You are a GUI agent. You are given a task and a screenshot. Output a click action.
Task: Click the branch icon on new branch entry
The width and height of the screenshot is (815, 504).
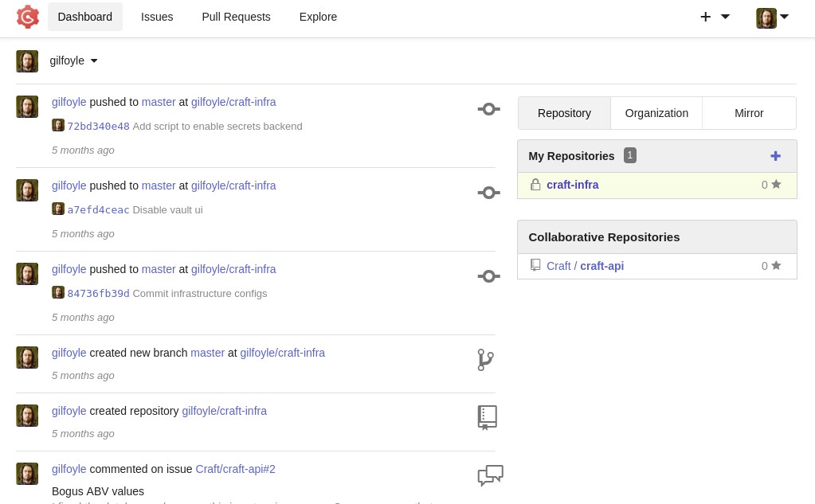tap(485, 360)
